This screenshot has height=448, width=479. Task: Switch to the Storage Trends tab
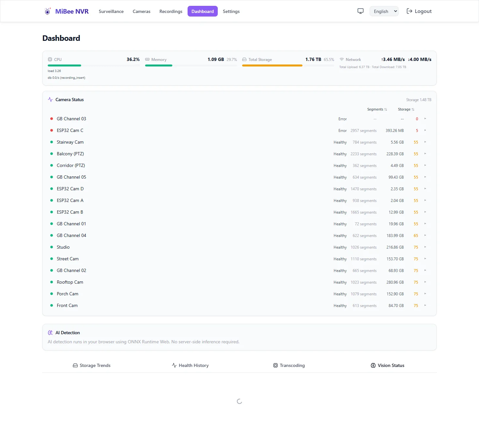[x=92, y=365]
